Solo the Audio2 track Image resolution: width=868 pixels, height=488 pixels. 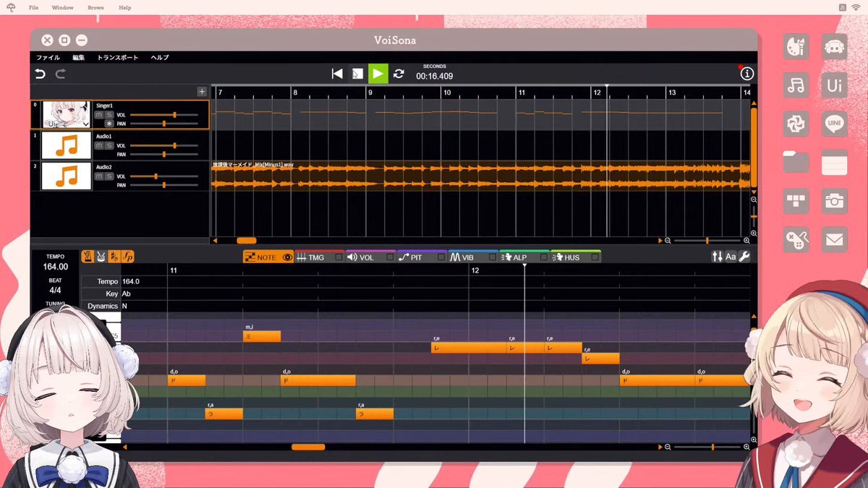109,176
